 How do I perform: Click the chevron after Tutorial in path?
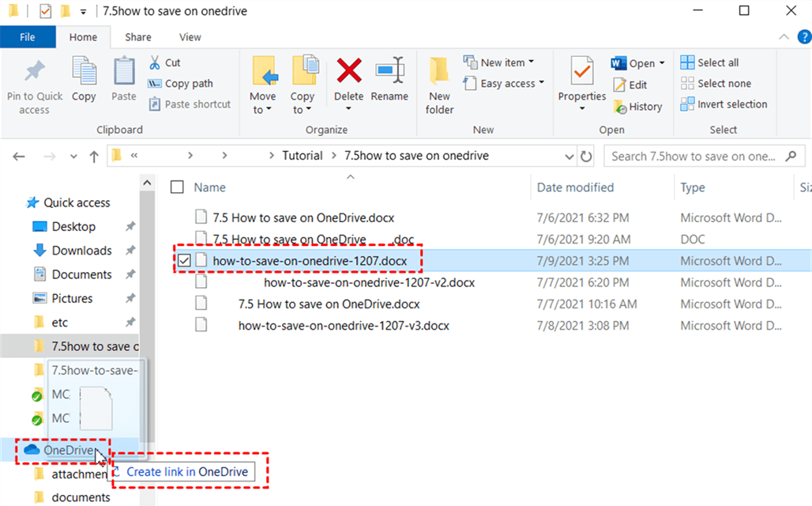coord(334,156)
